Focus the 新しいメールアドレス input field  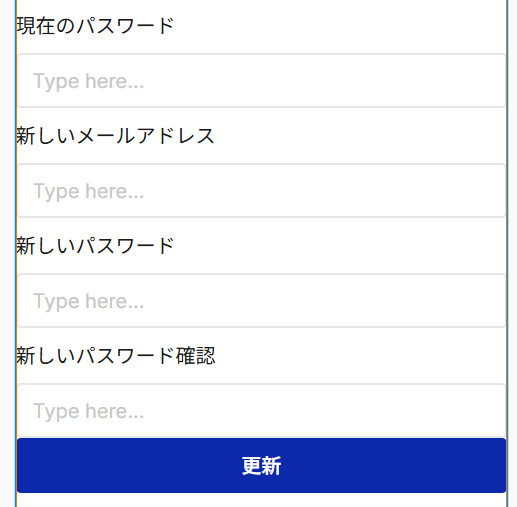(261, 191)
